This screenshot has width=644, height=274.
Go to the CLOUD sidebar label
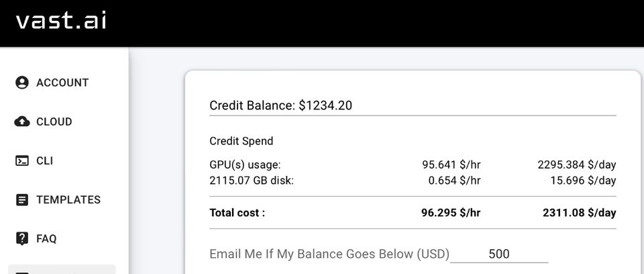tap(54, 122)
